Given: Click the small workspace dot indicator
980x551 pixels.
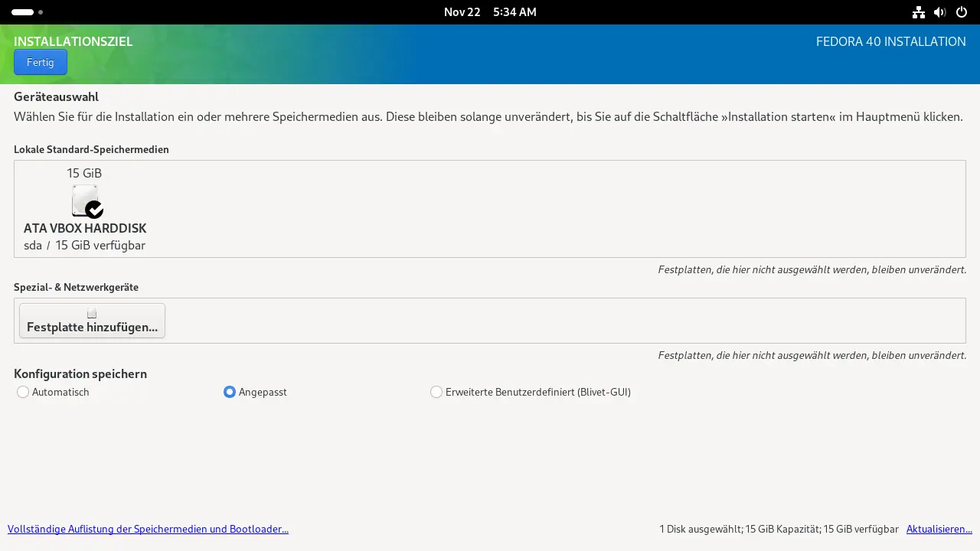Looking at the screenshot, I should (41, 12).
